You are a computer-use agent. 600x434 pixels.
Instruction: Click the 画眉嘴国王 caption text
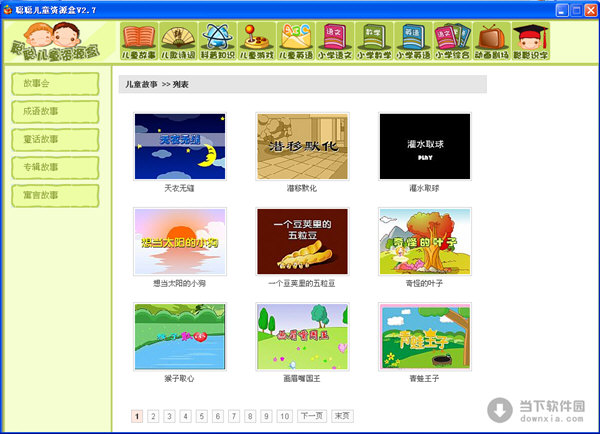[302, 379]
